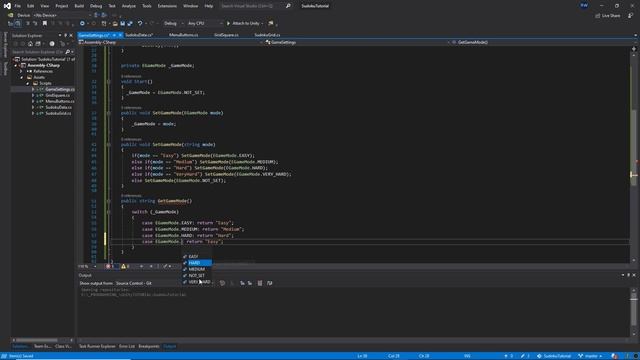Click the Solution Explorer pending changes filter icon
The height and width of the screenshot is (360, 640).
coord(52,44)
